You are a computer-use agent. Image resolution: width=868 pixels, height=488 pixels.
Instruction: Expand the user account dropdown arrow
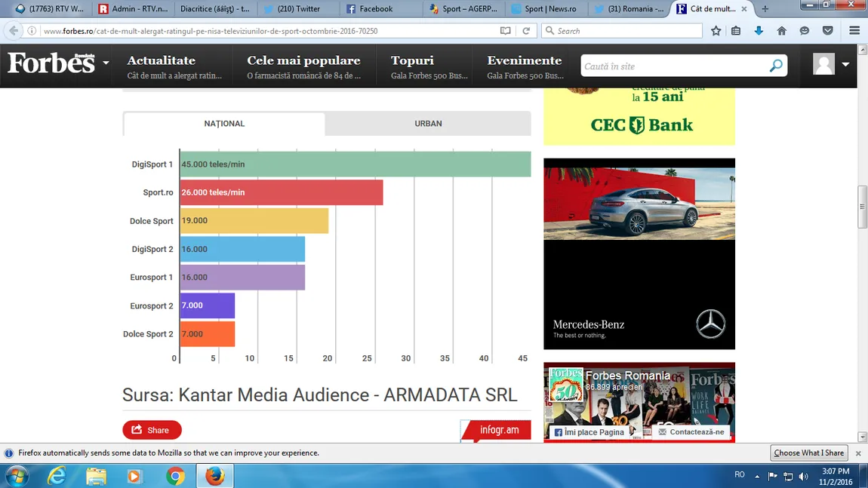pyautogui.click(x=845, y=64)
